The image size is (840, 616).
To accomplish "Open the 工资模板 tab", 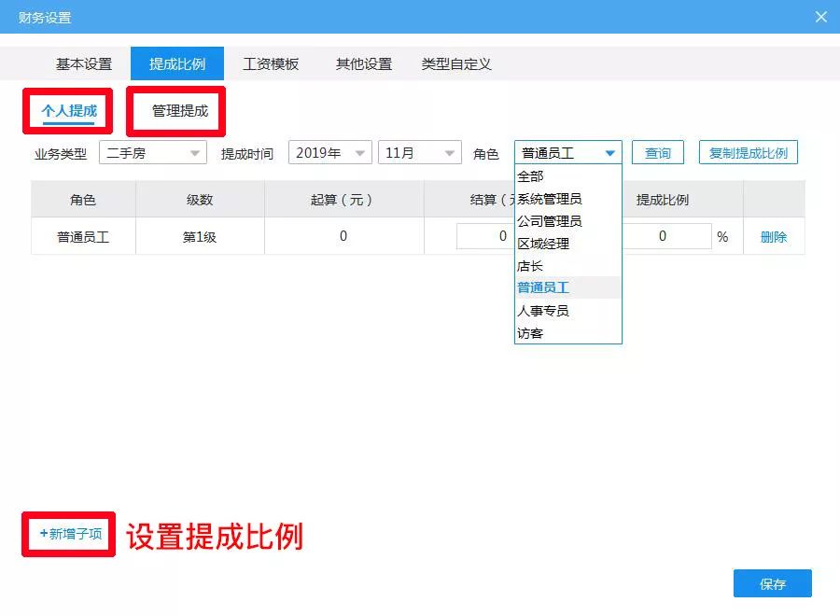I will [270, 63].
